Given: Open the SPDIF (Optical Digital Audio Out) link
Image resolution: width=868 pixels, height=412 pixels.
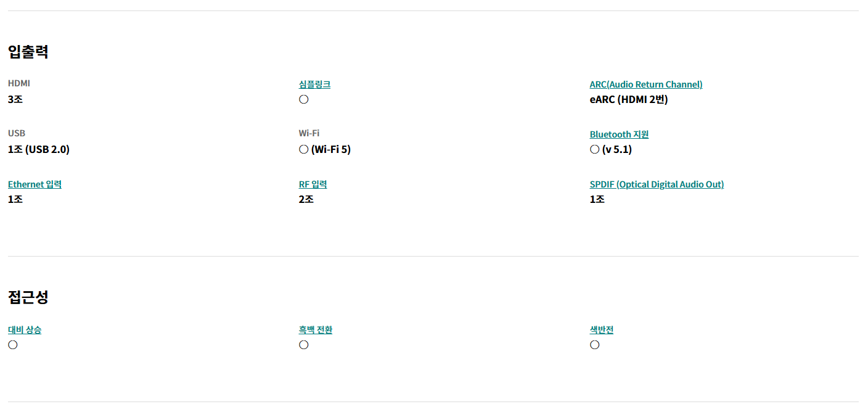Looking at the screenshot, I should [657, 184].
